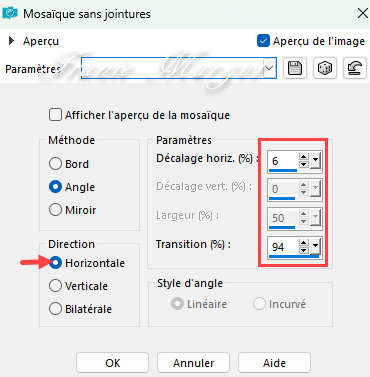Select the Bord method radio button
This screenshot has height=377, width=370.
click(55, 164)
